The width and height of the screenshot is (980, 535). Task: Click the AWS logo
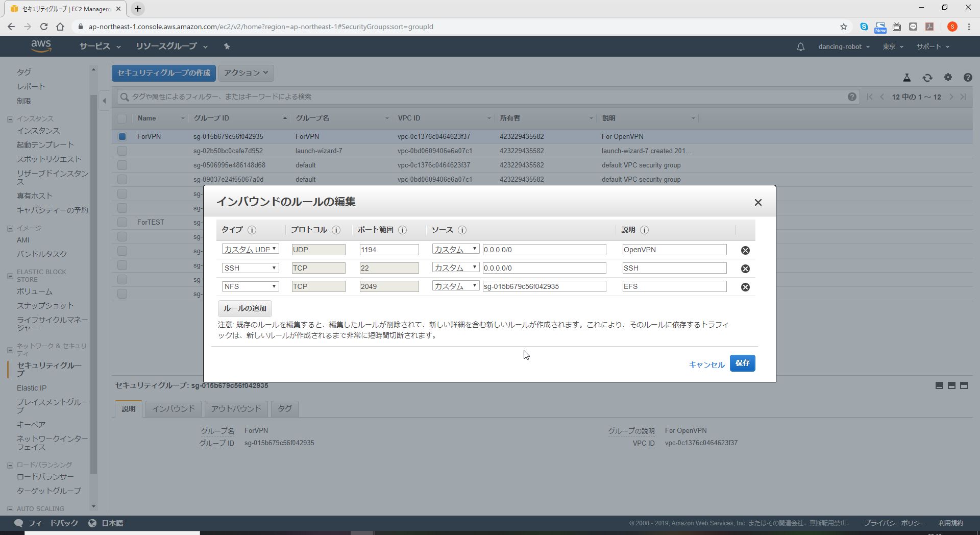click(41, 46)
